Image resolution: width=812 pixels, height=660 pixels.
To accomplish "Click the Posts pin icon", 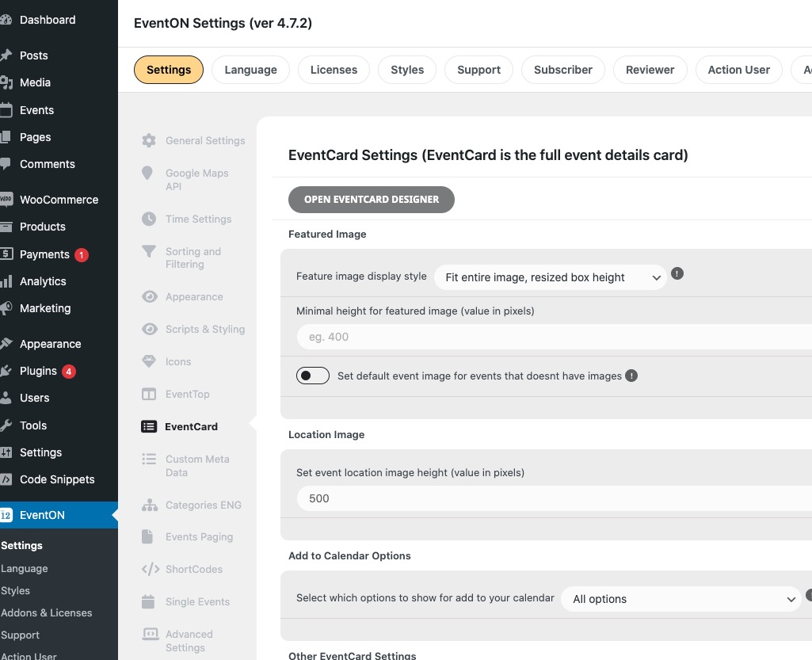I will click(6, 55).
